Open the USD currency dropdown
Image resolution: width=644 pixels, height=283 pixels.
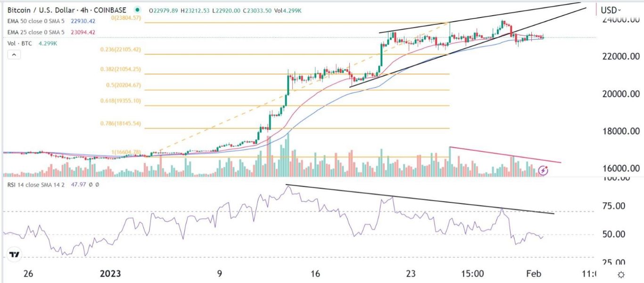(611, 10)
